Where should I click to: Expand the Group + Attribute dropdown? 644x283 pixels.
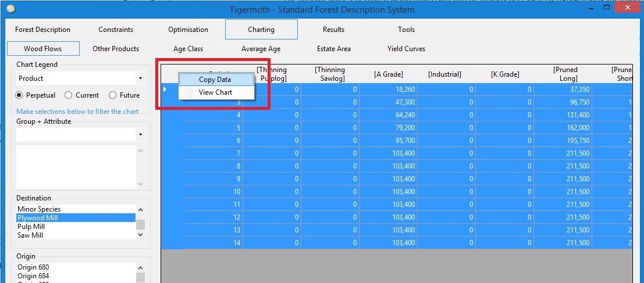(x=140, y=135)
